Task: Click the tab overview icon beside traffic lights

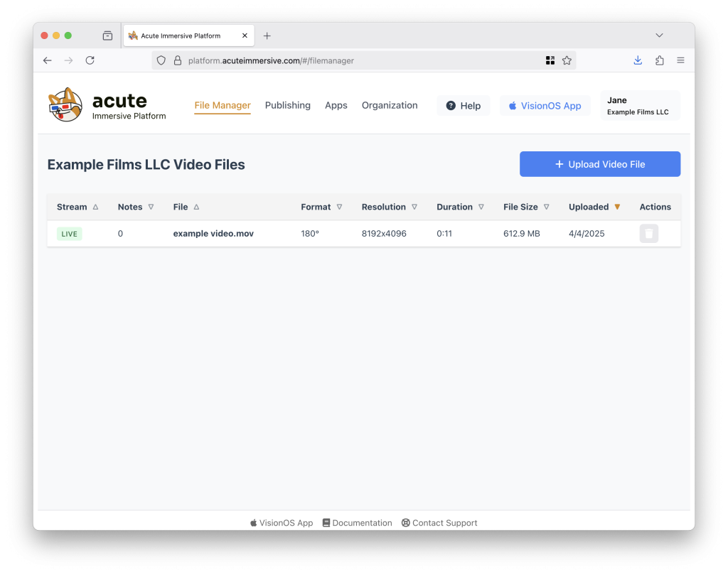Action: coord(108,36)
